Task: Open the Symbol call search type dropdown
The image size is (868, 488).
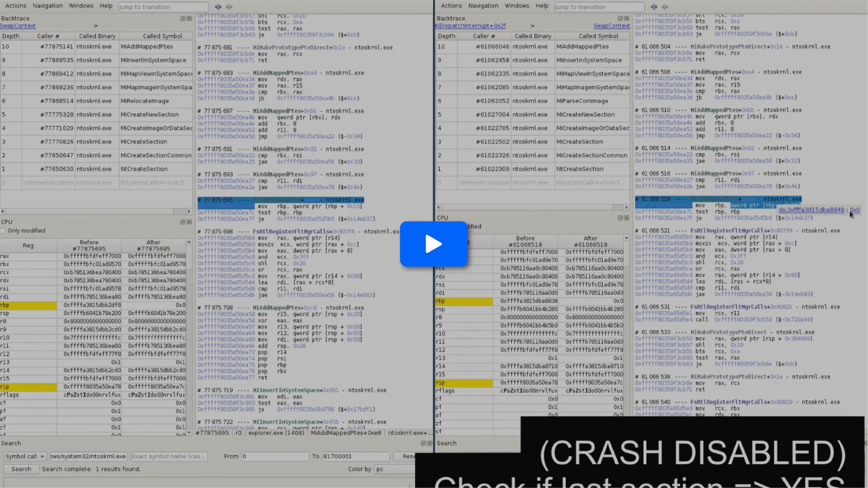Action: click(25, 456)
